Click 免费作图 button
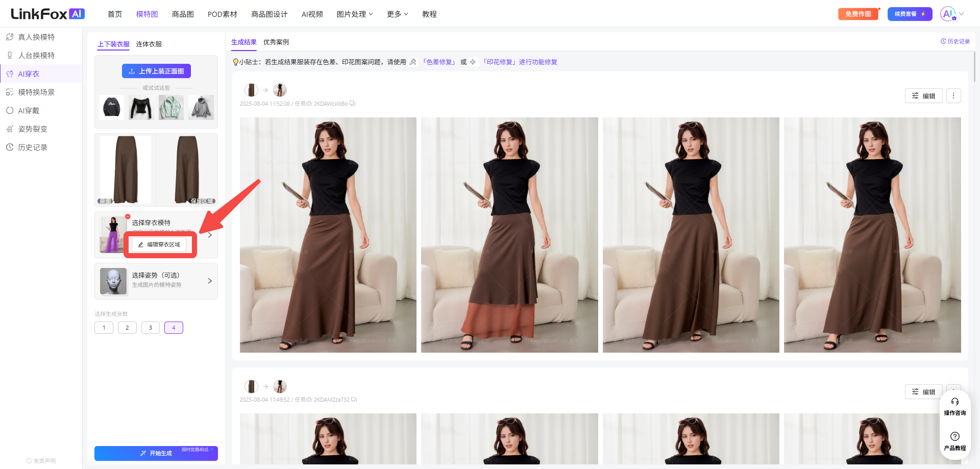This screenshot has width=980, height=469. [858, 14]
